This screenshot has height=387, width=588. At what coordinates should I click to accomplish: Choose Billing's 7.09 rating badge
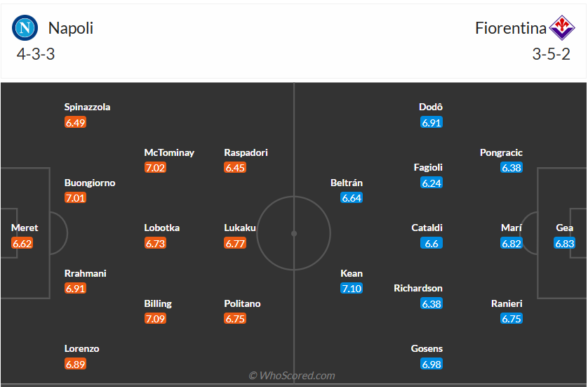pyautogui.click(x=155, y=319)
